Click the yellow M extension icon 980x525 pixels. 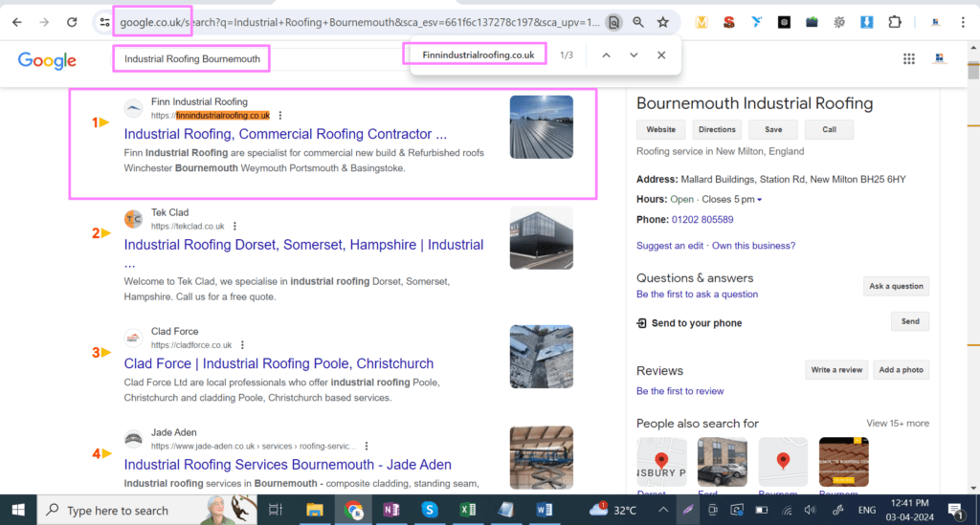click(702, 23)
